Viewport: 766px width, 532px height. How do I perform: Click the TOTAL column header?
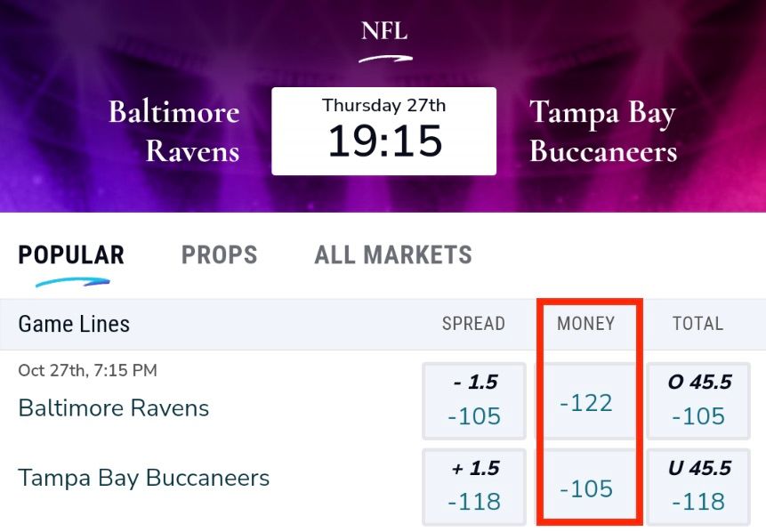[698, 324]
